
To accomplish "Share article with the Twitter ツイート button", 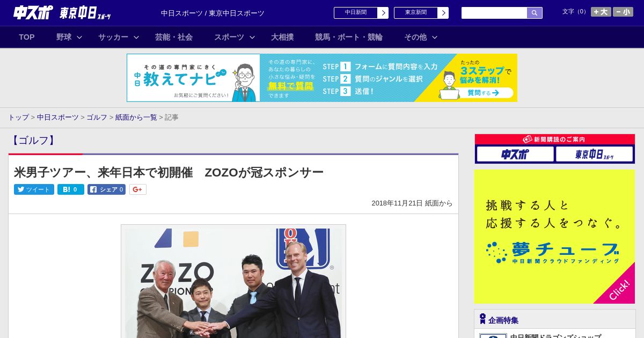I will [34, 189].
